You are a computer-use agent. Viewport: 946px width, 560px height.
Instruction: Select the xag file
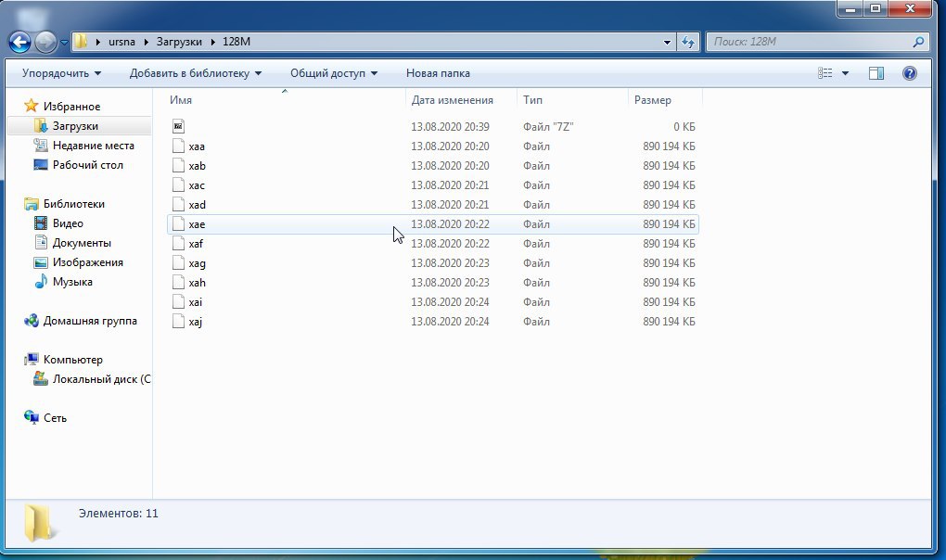coord(198,263)
